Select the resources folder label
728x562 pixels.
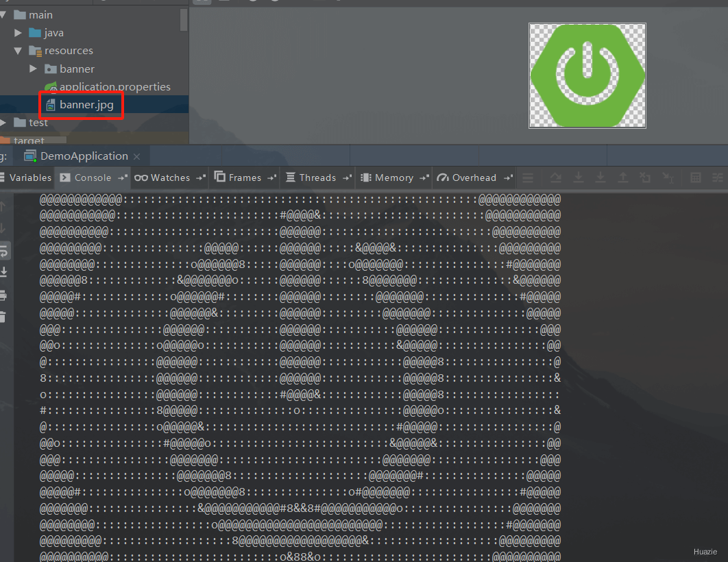pos(69,51)
